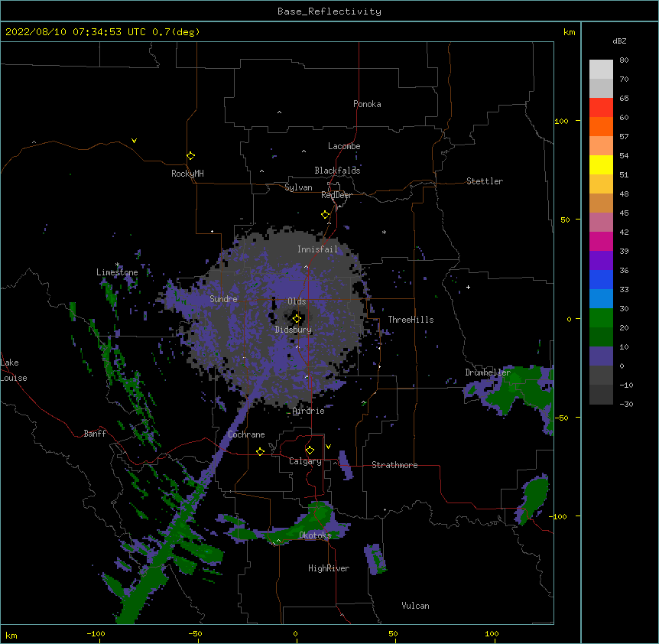Select the km unit label at bottom left
This screenshot has width=659, height=644.
[11, 635]
